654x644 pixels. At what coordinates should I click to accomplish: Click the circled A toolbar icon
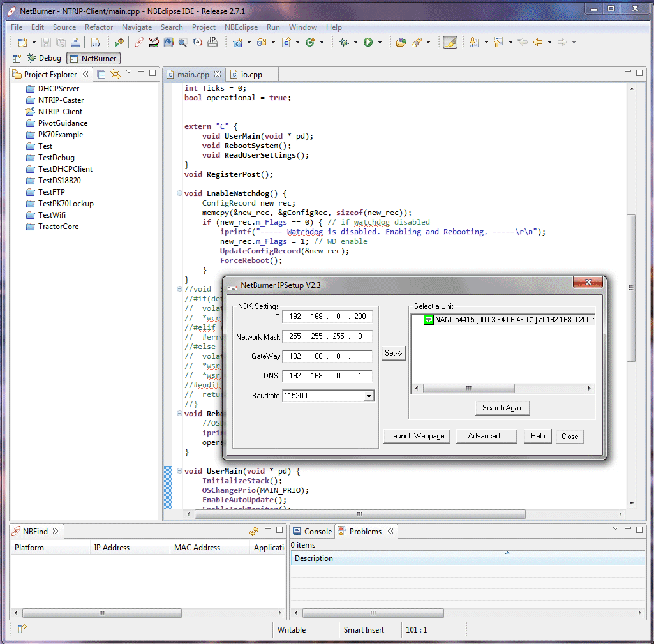[197, 42]
